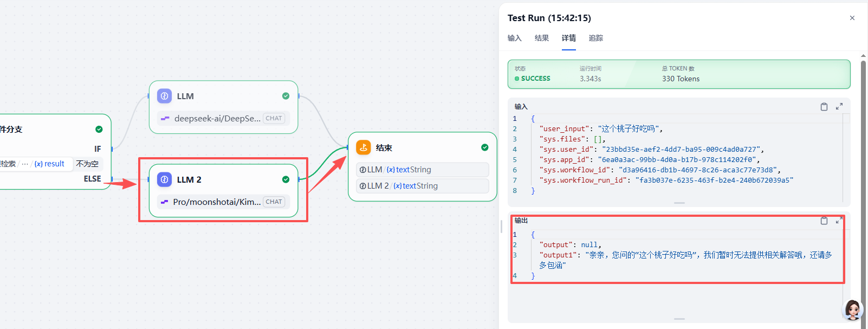The height and width of the screenshot is (329, 868).
Task: Click the input panel resize handle bar
Action: coord(679,203)
